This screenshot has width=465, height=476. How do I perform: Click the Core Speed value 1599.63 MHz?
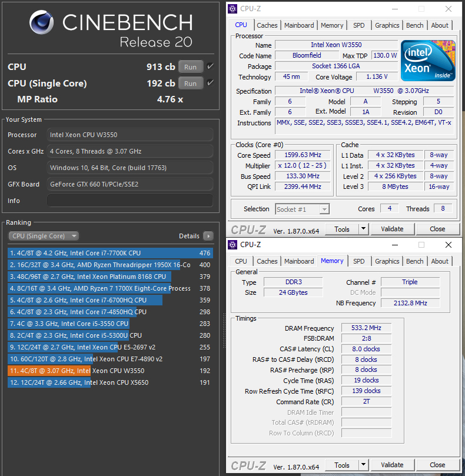tap(303, 155)
